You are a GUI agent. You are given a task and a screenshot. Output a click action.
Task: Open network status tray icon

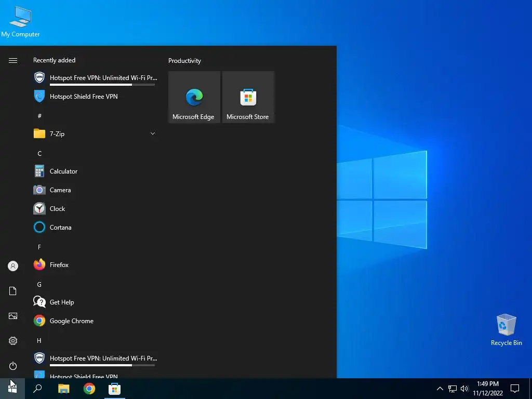click(x=453, y=389)
